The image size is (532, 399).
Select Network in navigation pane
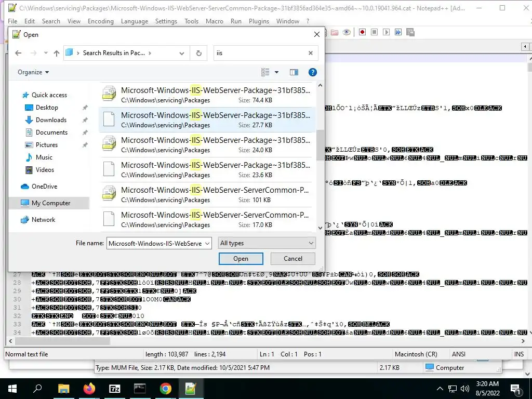click(43, 220)
